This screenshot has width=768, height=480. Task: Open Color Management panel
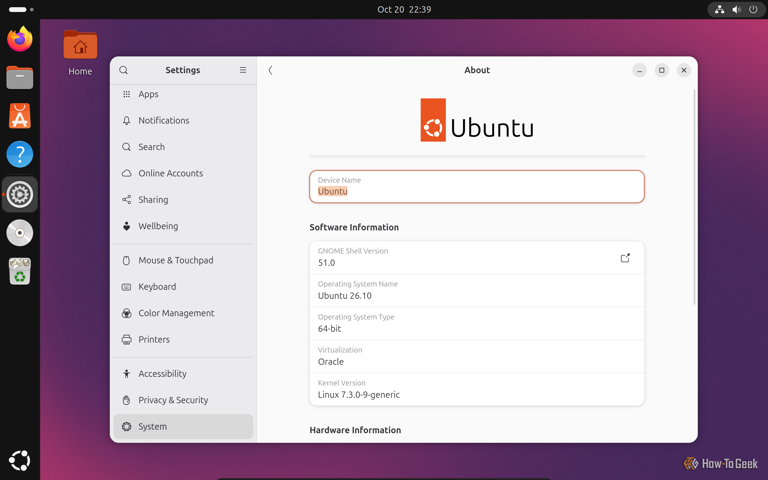(x=183, y=313)
